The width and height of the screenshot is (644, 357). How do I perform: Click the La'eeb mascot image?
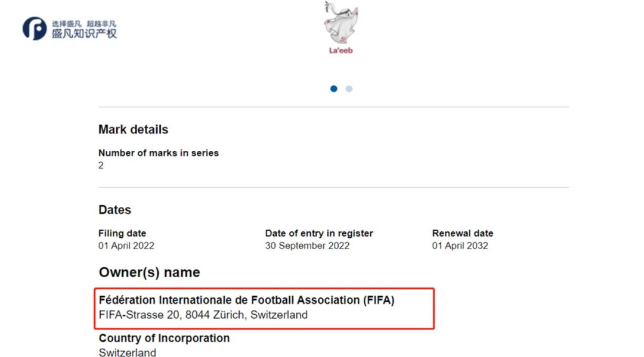[x=340, y=23]
